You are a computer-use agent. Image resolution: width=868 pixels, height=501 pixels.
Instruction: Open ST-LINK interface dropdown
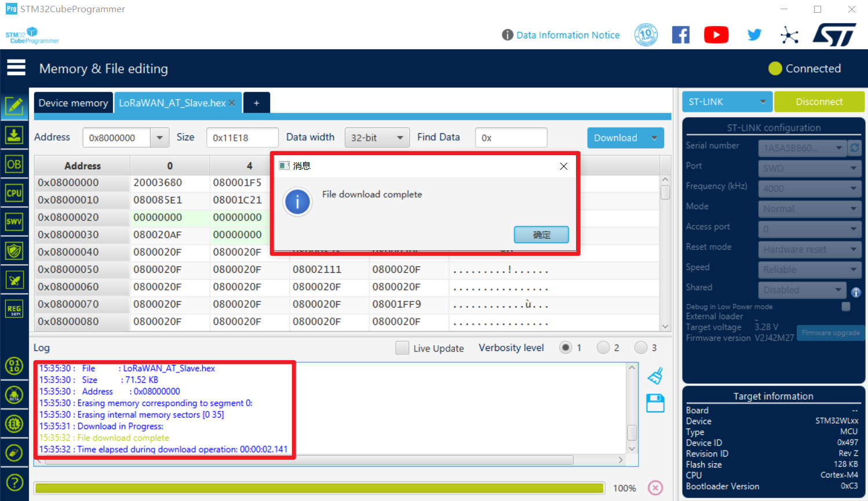(727, 102)
